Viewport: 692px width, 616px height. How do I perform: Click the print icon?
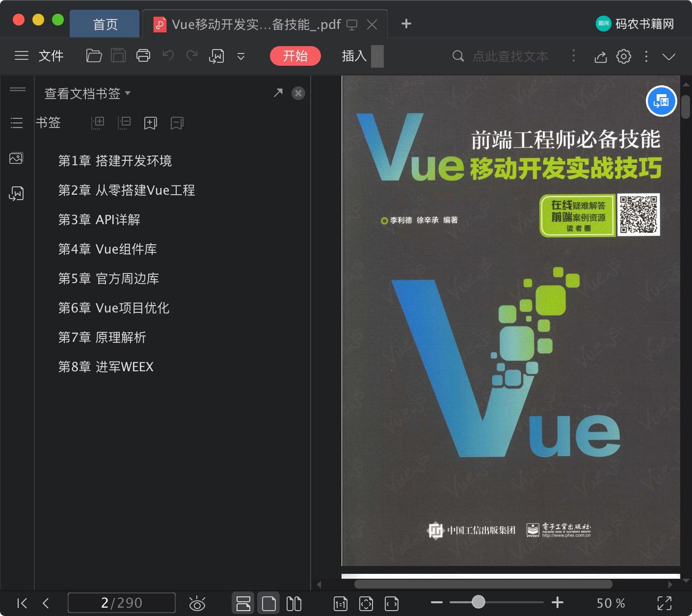[143, 56]
